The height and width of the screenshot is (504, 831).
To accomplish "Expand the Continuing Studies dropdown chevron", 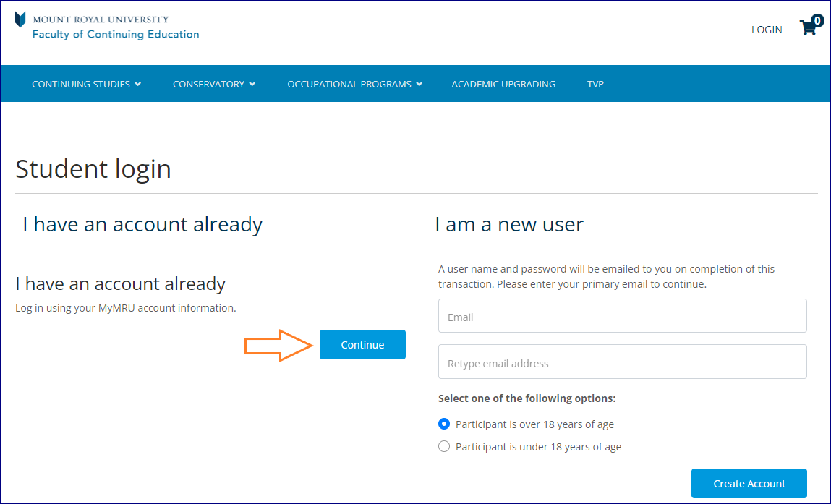I will coord(137,84).
